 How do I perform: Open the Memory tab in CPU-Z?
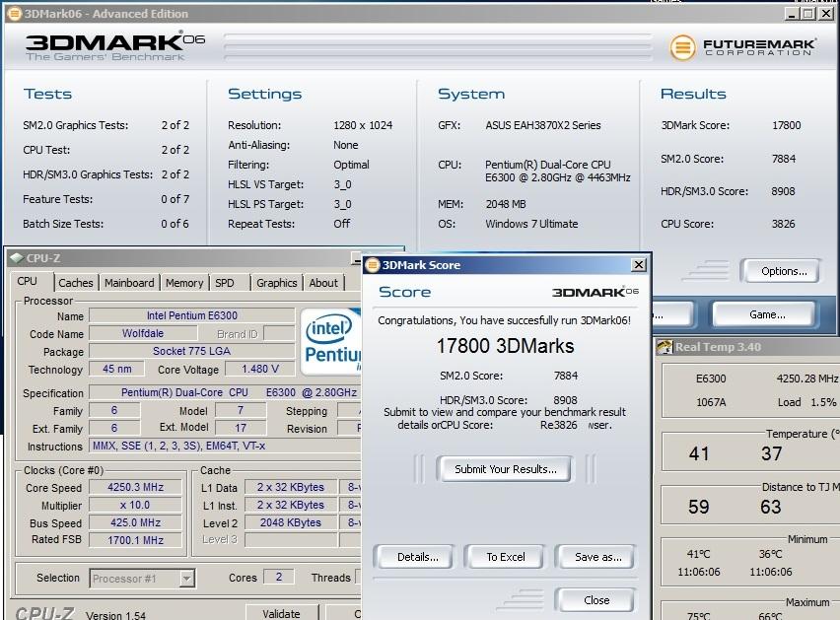(x=184, y=283)
